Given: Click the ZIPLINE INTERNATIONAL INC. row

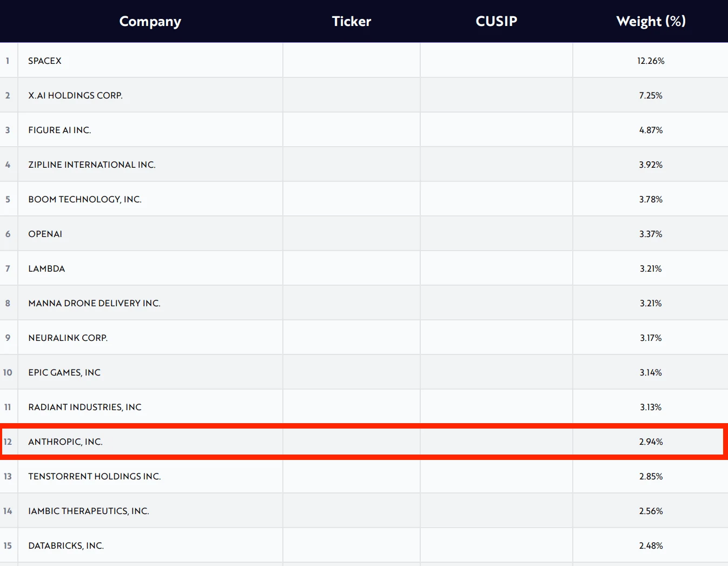Looking at the screenshot, I should [91, 164].
